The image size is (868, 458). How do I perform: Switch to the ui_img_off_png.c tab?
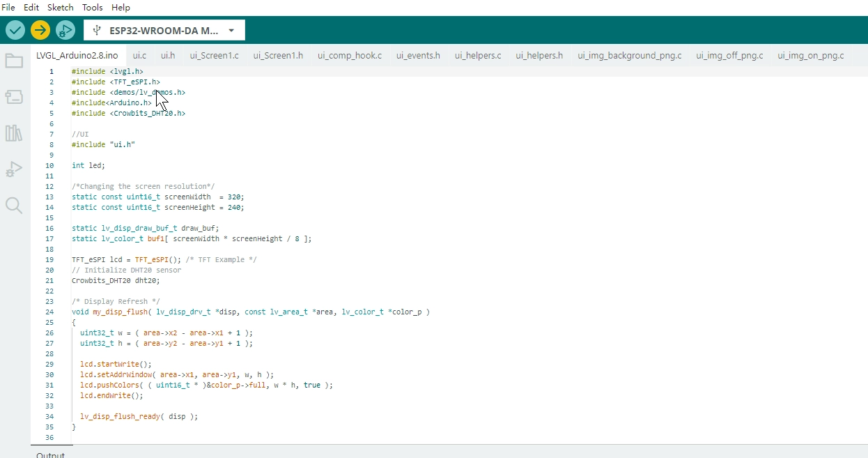pyautogui.click(x=729, y=55)
